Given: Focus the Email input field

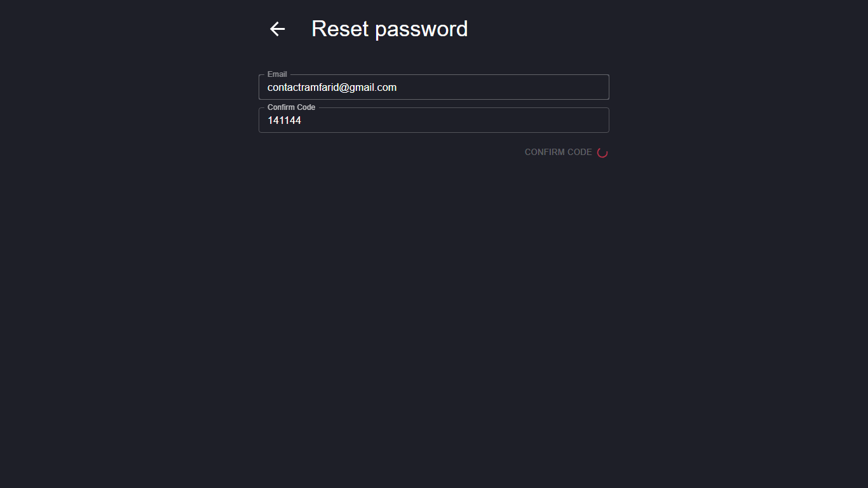Looking at the screenshot, I should click(x=433, y=88).
